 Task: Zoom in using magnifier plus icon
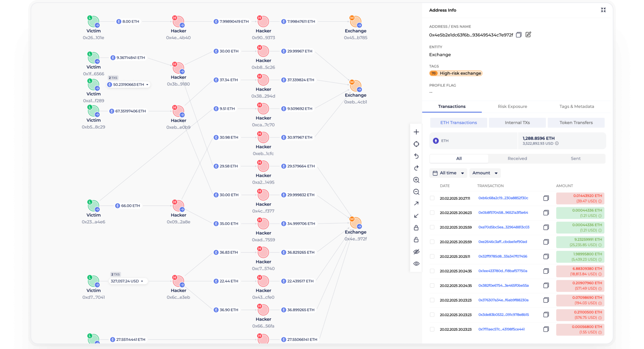coord(416,180)
